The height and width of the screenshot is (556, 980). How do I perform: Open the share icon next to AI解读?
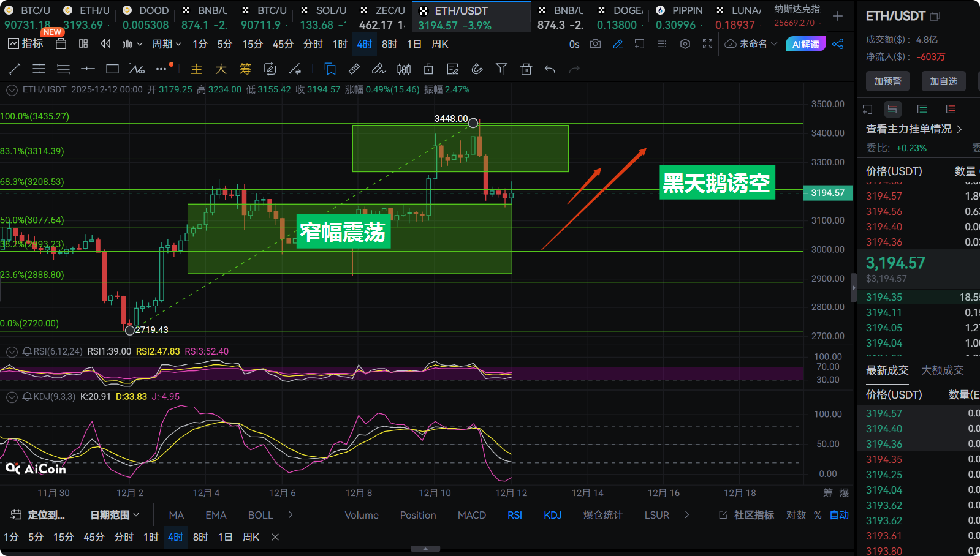pyautogui.click(x=838, y=44)
